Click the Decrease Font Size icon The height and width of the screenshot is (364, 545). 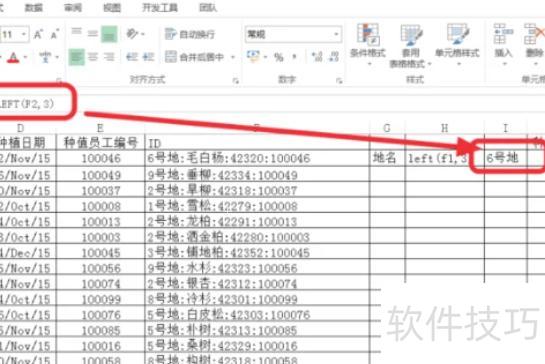(x=55, y=34)
